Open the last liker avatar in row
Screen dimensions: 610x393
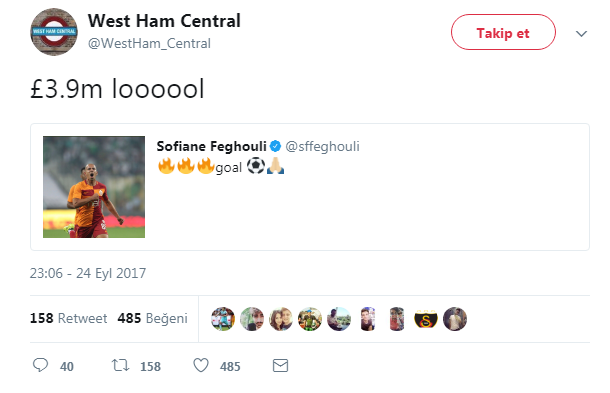point(455,319)
